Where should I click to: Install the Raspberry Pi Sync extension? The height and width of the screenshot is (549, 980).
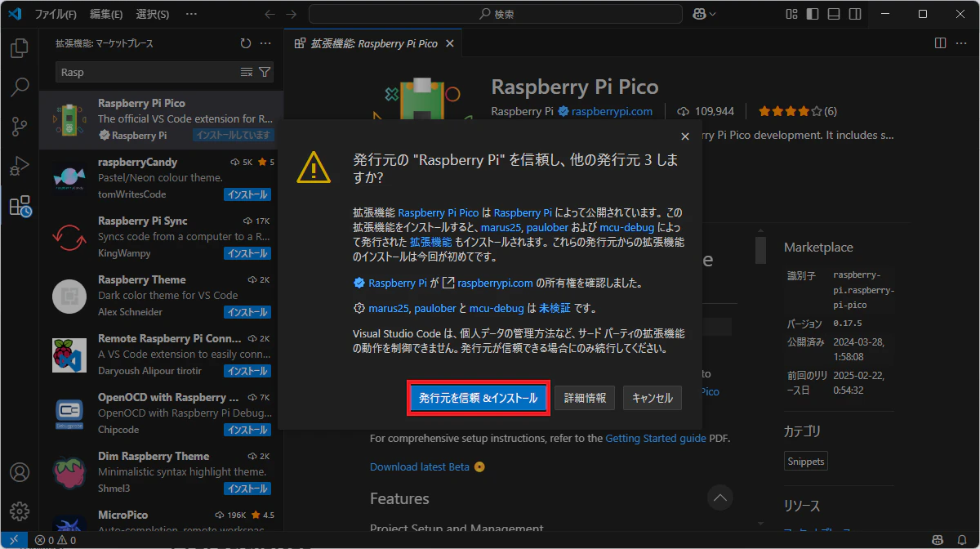pyautogui.click(x=247, y=253)
